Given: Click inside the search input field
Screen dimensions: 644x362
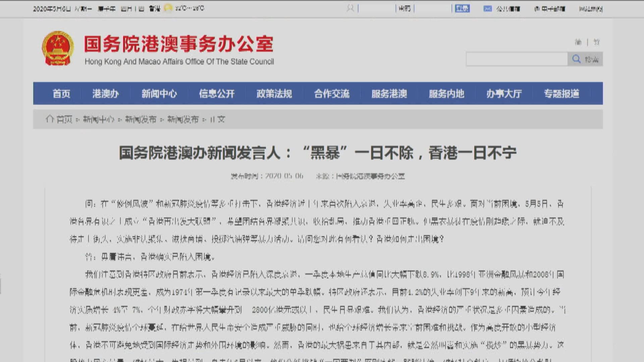Looking at the screenshot, I should pos(517,59).
